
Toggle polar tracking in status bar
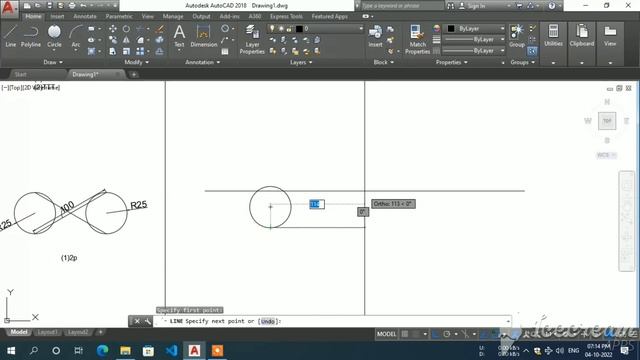coord(447,334)
